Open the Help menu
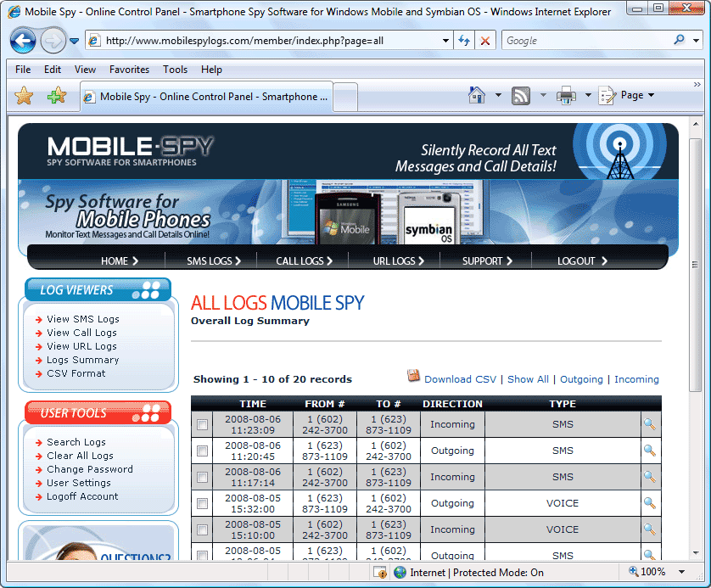The height and width of the screenshot is (588, 711). [211, 70]
